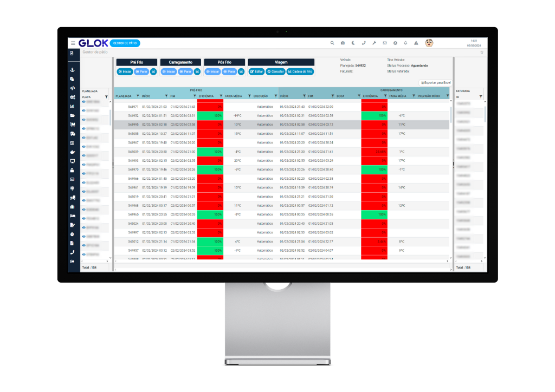Viewport: 555px width, 392px height.
Task: Click the anchor icon in left sidebar
Action: click(x=72, y=70)
